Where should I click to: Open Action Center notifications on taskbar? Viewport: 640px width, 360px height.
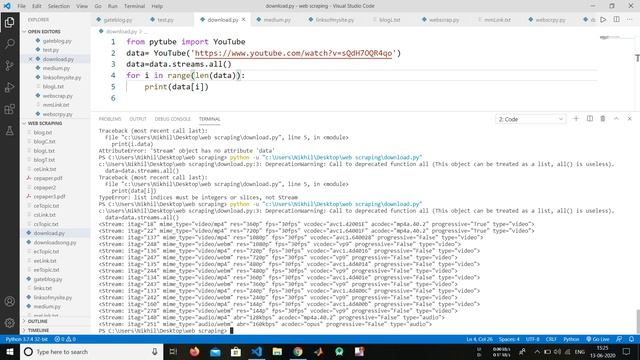627,351
